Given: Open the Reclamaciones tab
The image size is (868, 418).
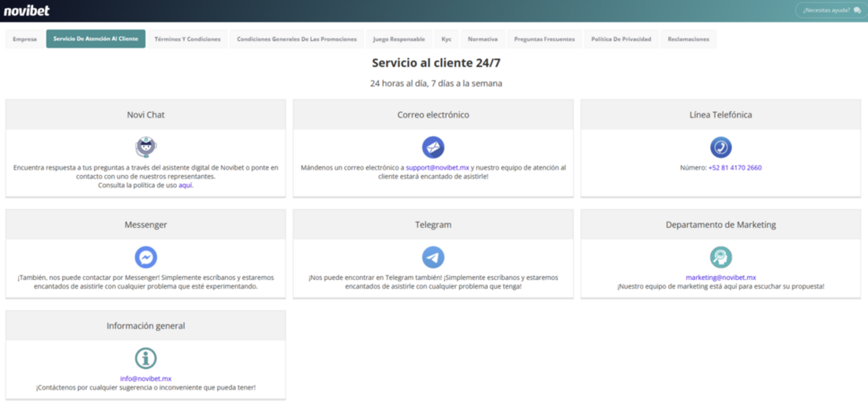Looking at the screenshot, I should pyautogui.click(x=688, y=39).
